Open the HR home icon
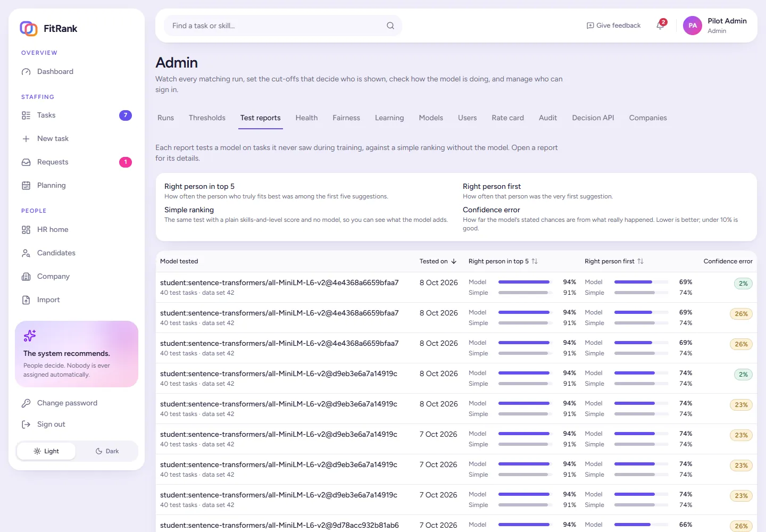766x532 pixels. [26, 230]
